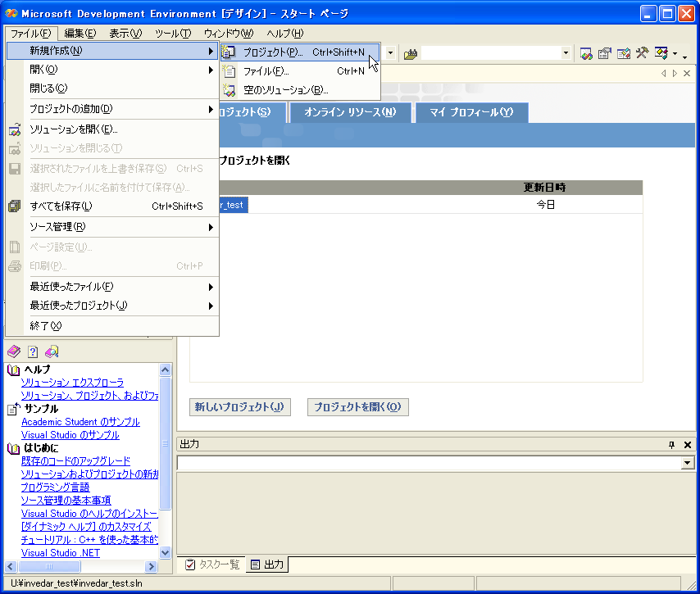Choose 閉じる(C) from File menu
This screenshot has width=700, height=594.
[x=112, y=88]
